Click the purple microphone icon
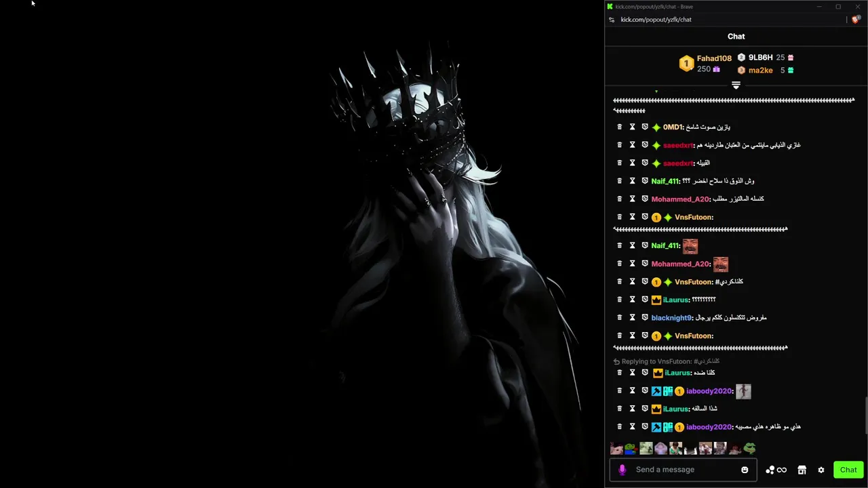 pos(623,470)
